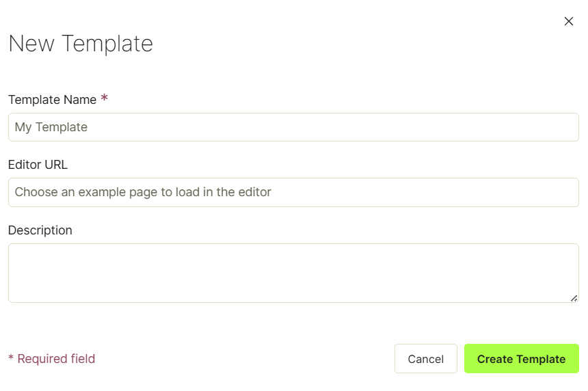Click the red asterisk beside Template Name
This screenshot has height=391, width=588.
tap(104, 98)
